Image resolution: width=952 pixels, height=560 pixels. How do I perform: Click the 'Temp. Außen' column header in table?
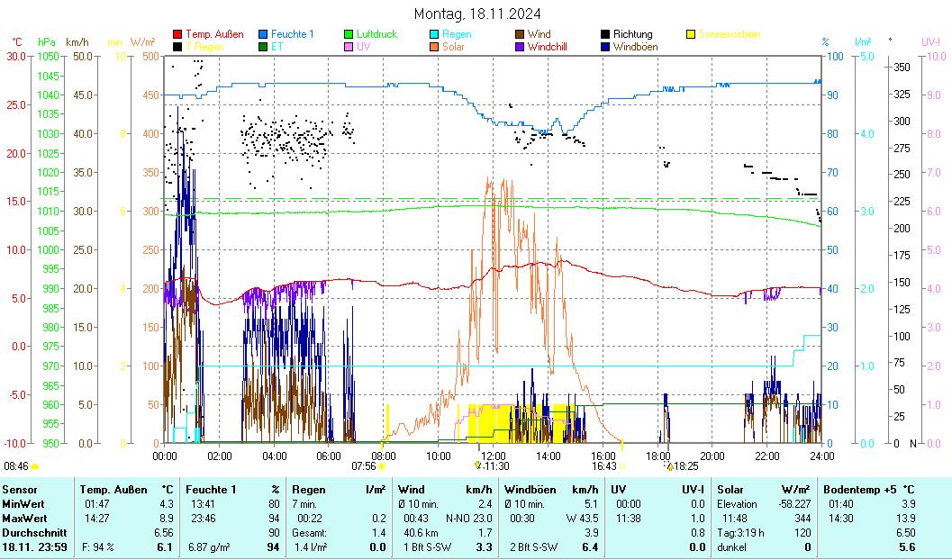tap(113, 490)
